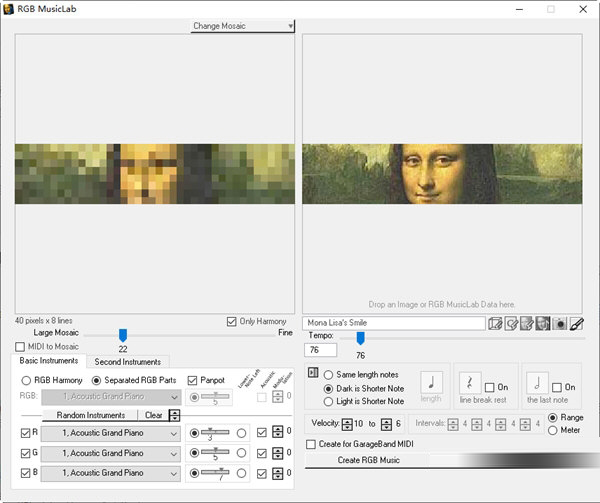Image resolution: width=600 pixels, height=503 pixels.
Task: Enable Create for GarageBand MIDI
Action: click(311, 443)
